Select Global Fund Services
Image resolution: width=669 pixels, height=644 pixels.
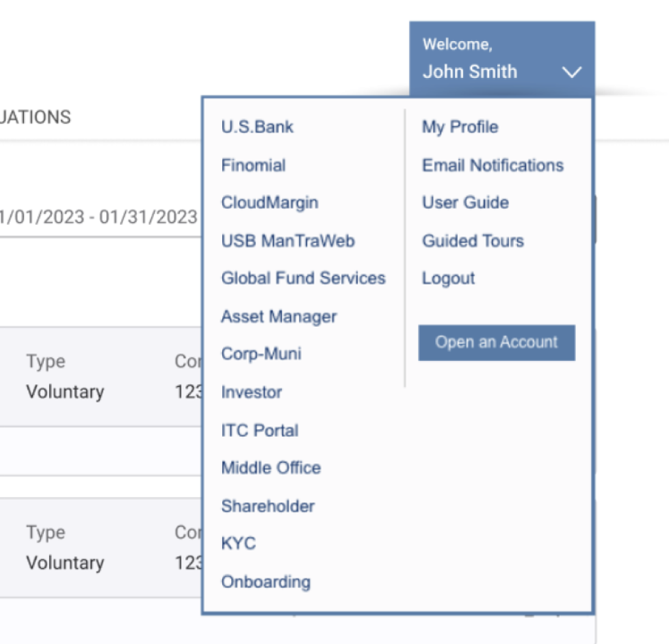click(303, 278)
